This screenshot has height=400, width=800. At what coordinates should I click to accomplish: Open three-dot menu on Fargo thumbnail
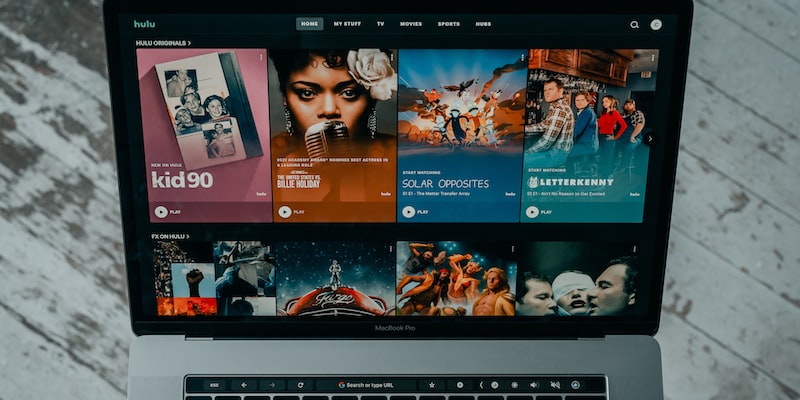(391, 249)
